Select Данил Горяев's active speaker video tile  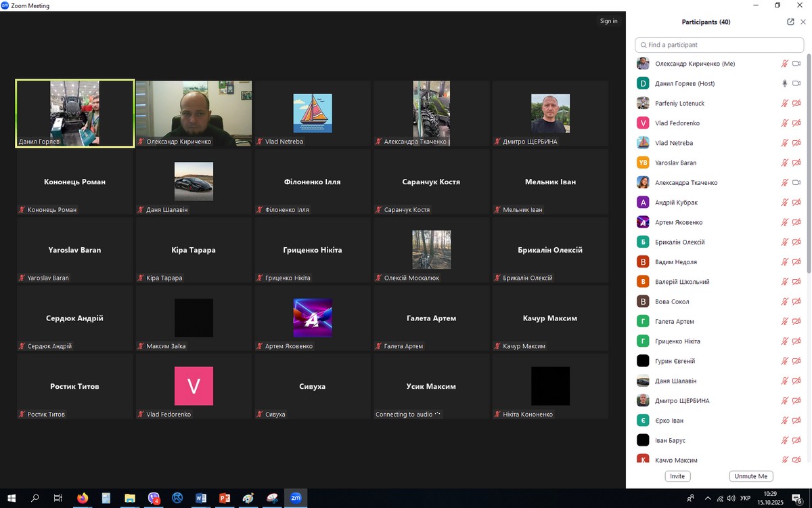(74, 113)
